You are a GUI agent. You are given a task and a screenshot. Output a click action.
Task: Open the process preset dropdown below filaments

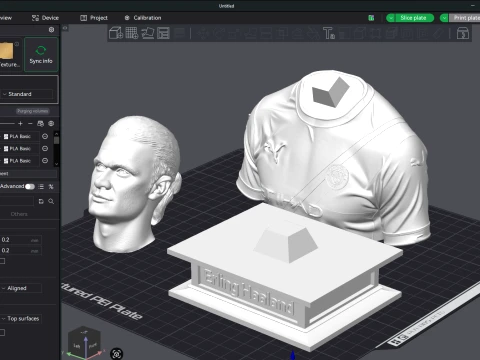[28, 174]
